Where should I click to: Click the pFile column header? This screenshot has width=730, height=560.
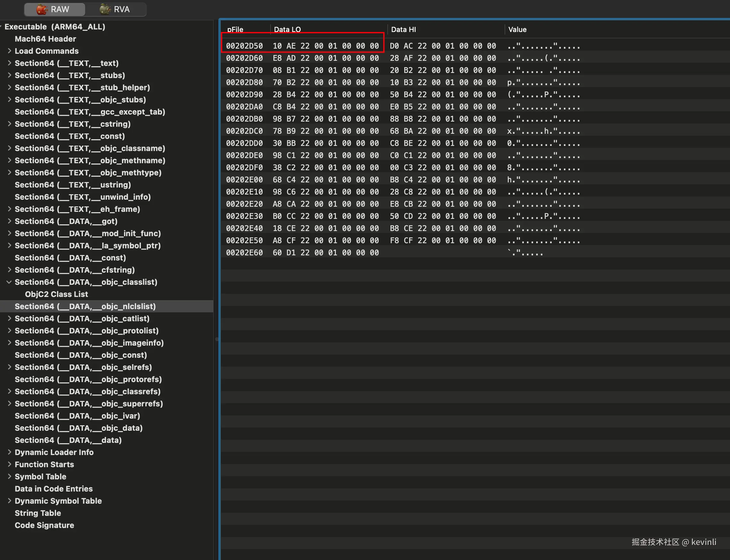(x=235, y=29)
